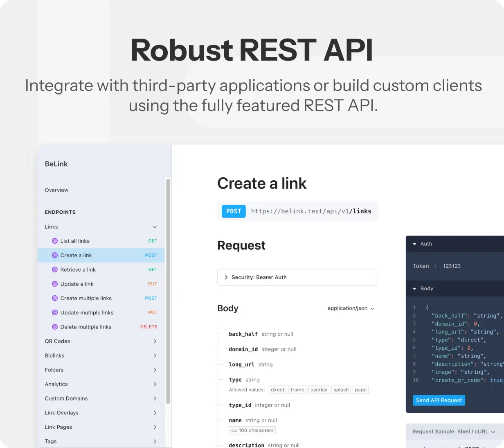Click the Create a link page heading
This screenshot has height=448, width=504.
pyautogui.click(x=262, y=183)
